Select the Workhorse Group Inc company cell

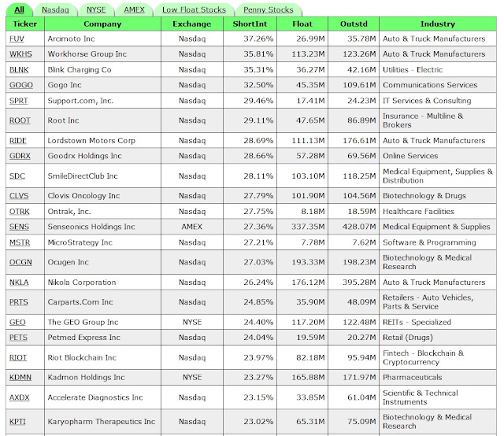point(102,54)
